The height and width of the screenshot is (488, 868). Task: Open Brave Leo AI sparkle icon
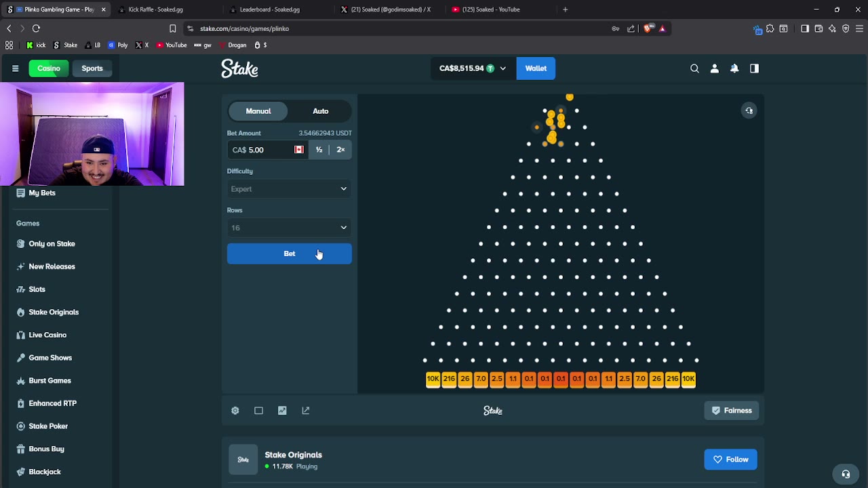click(x=832, y=28)
